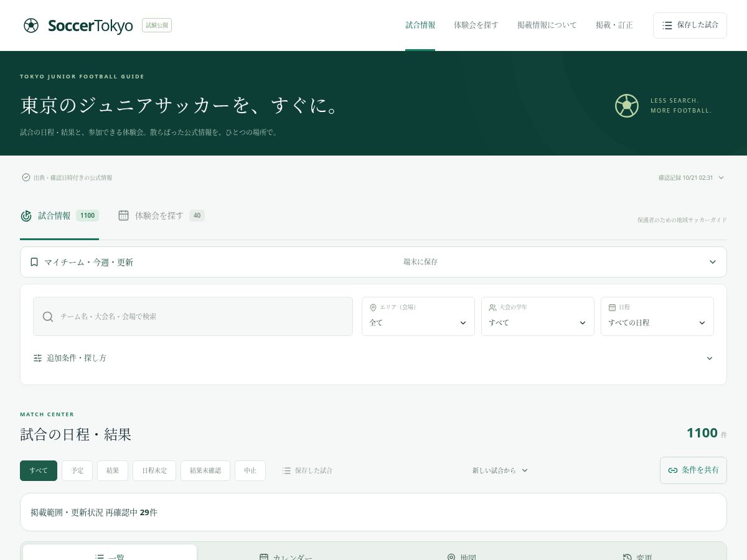Click the hero soccer ball emblem
The image size is (747, 560).
pyautogui.click(x=627, y=106)
